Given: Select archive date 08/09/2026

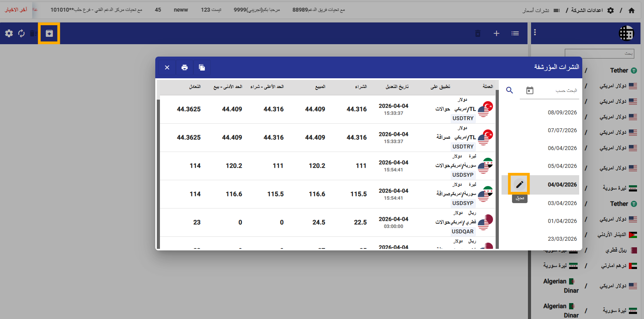Looking at the screenshot, I should point(562,112).
